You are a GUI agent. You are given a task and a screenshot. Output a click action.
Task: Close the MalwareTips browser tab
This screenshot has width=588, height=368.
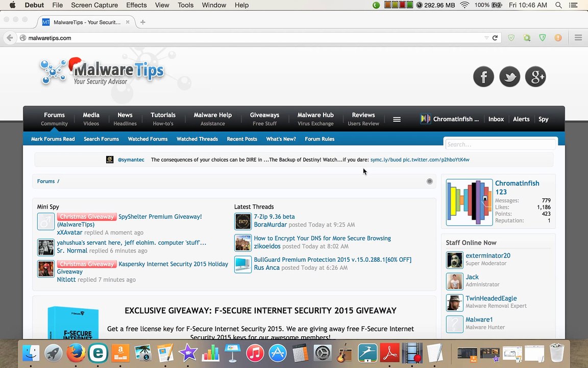(x=128, y=22)
